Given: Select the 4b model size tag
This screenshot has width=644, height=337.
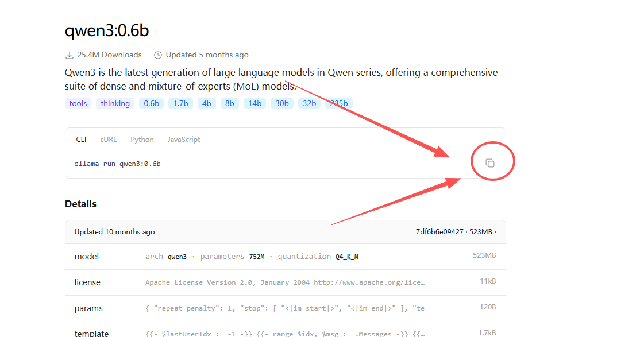Looking at the screenshot, I should pos(207,104).
